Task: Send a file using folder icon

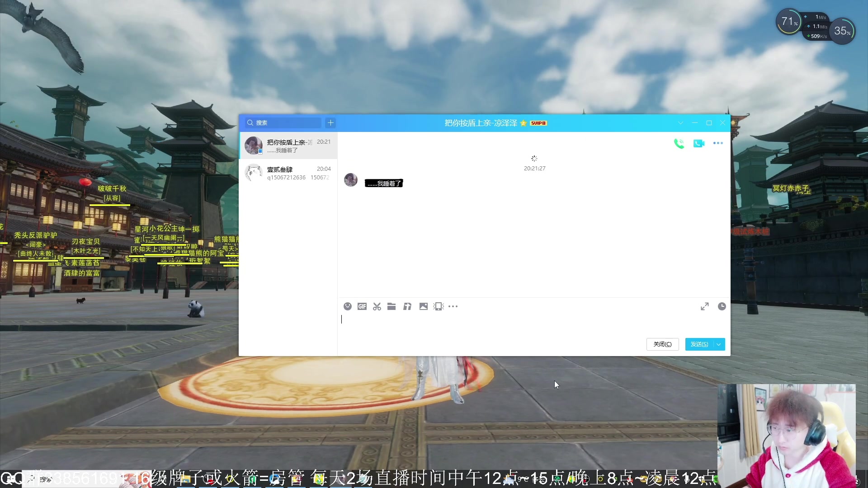Action: click(392, 306)
